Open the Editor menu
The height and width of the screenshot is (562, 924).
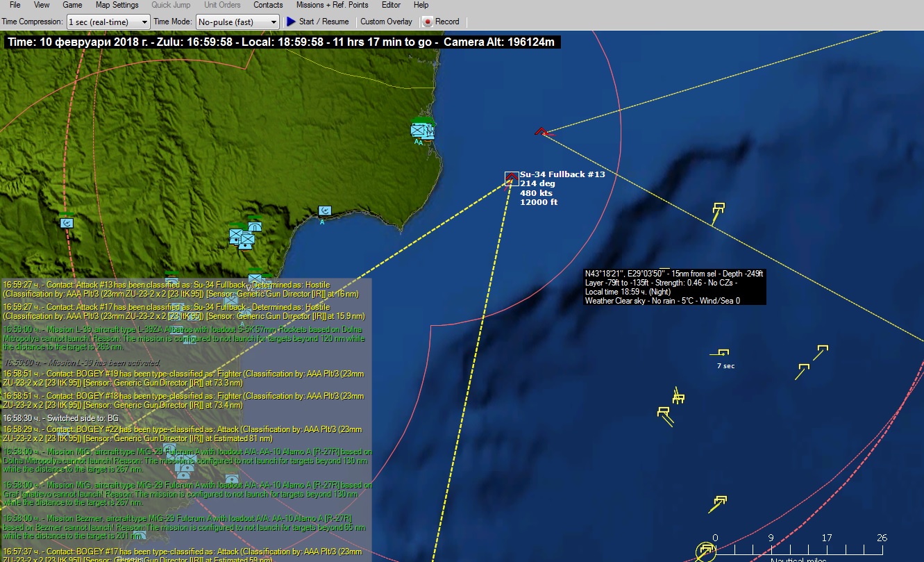(x=391, y=5)
